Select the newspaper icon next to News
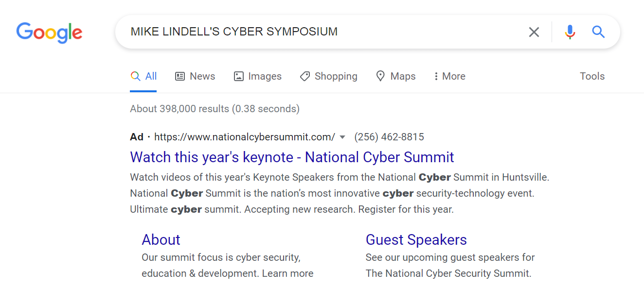The width and height of the screenshot is (644, 304). 180,76
